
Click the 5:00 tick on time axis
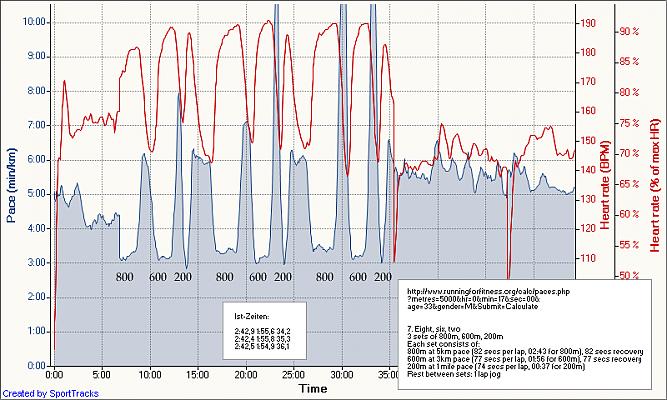click(x=102, y=374)
